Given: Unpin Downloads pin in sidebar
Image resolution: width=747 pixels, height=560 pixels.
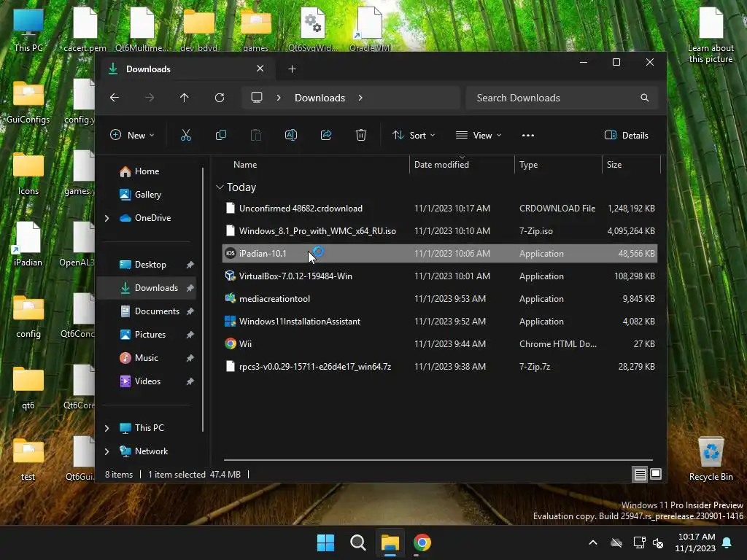Looking at the screenshot, I should click(190, 288).
